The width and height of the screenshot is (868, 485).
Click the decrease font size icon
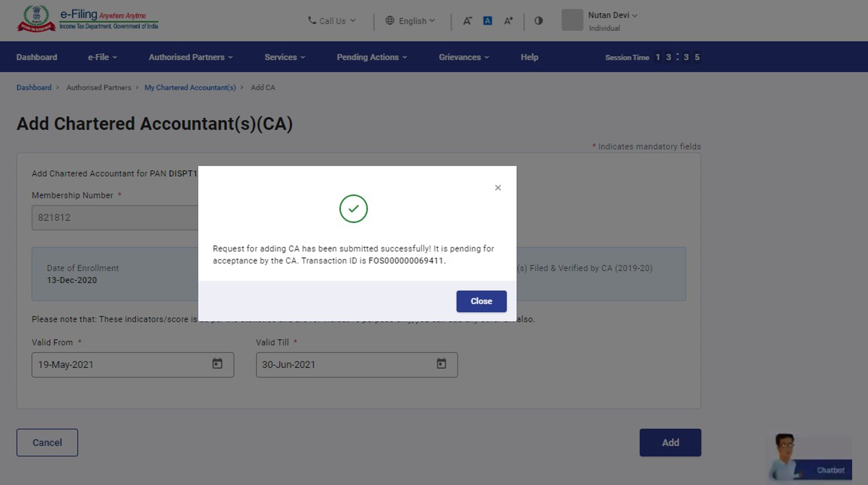[x=467, y=21]
